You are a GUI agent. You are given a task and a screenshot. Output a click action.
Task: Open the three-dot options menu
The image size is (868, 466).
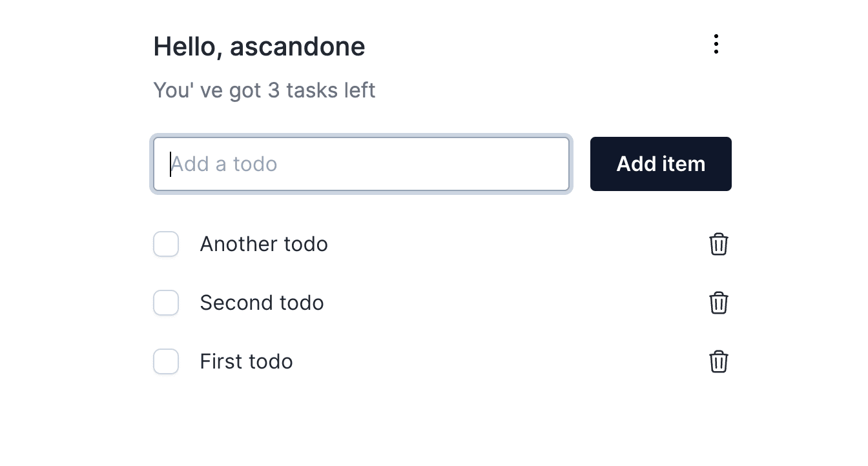[x=716, y=44]
